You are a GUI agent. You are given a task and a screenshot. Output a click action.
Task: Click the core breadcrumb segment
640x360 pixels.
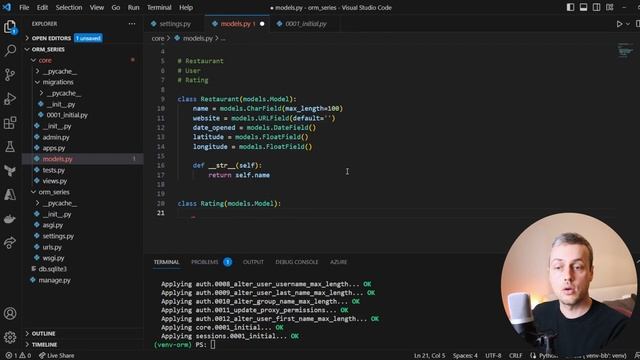(x=158, y=38)
